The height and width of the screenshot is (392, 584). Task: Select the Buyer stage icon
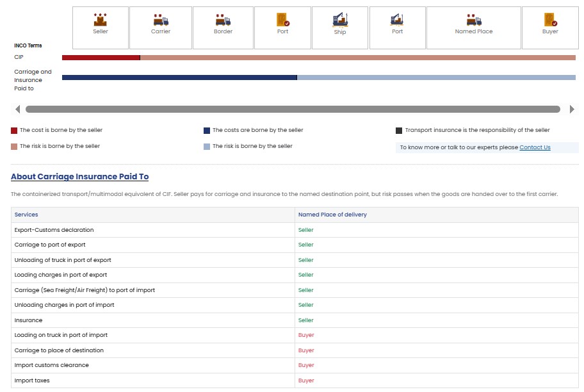tap(550, 20)
